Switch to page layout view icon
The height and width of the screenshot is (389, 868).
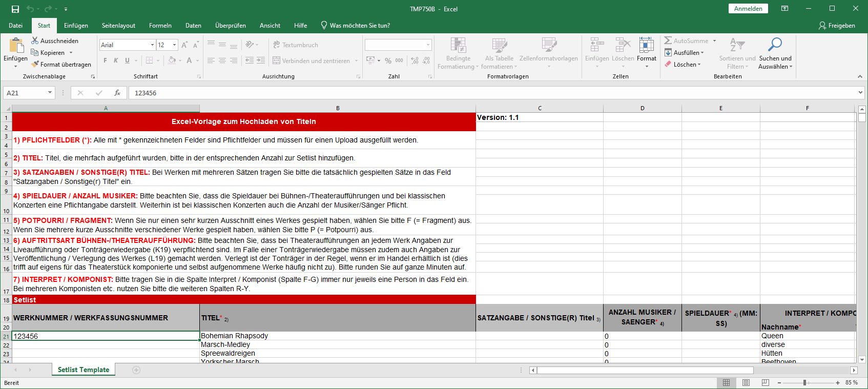[746, 383]
